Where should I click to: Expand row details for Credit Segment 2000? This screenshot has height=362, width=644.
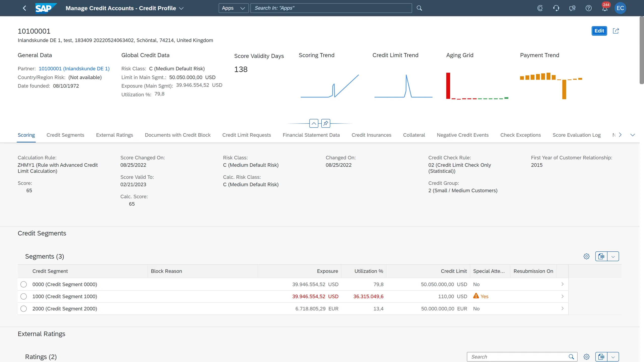pos(563,308)
